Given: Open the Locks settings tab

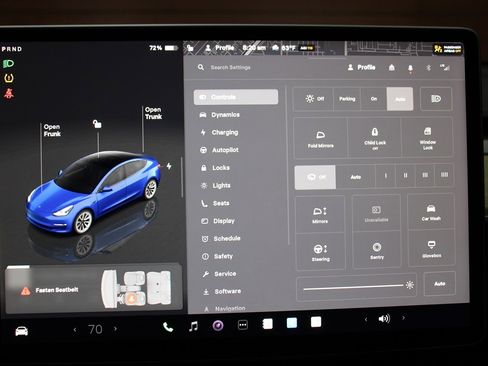Looking at the screenshot, I should [215, 168].
